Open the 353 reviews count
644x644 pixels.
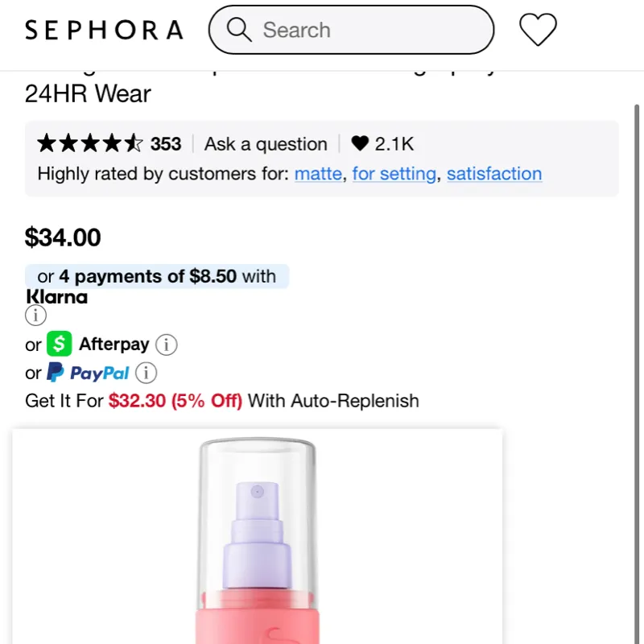click(x=166, y=144)
